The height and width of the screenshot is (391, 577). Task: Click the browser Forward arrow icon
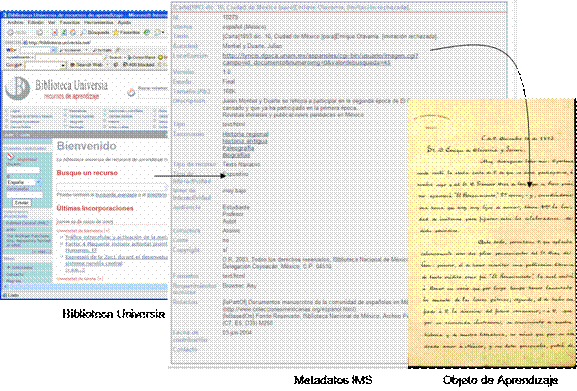(x=39, y=32)
